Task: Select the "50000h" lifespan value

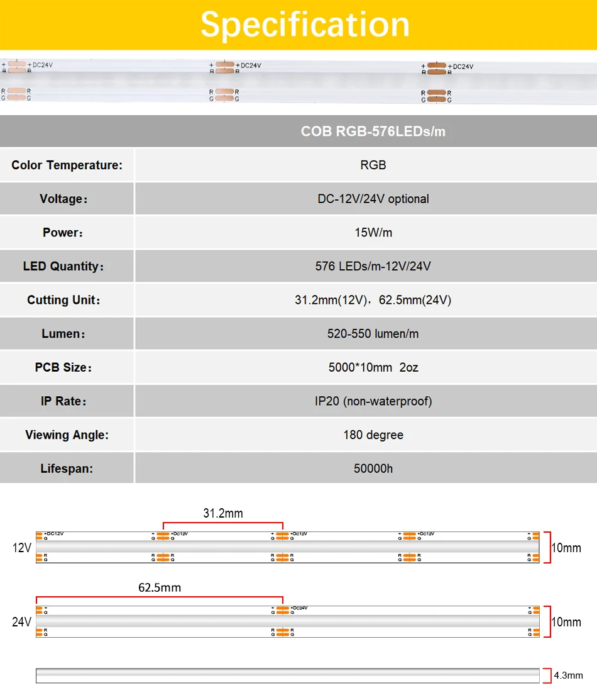Action: 373,469
